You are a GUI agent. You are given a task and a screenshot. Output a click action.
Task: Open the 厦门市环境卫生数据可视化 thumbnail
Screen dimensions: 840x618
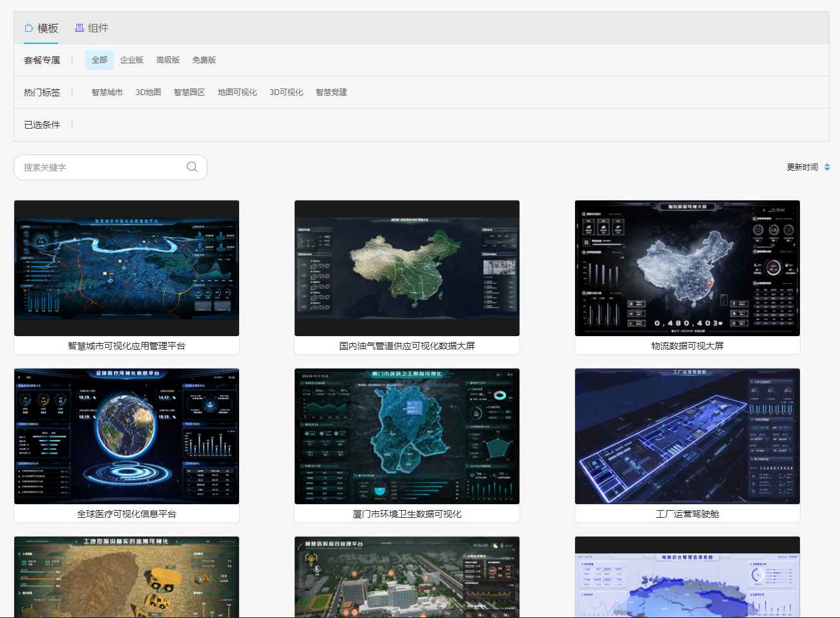pyautogui.click(x=407, y=436)
